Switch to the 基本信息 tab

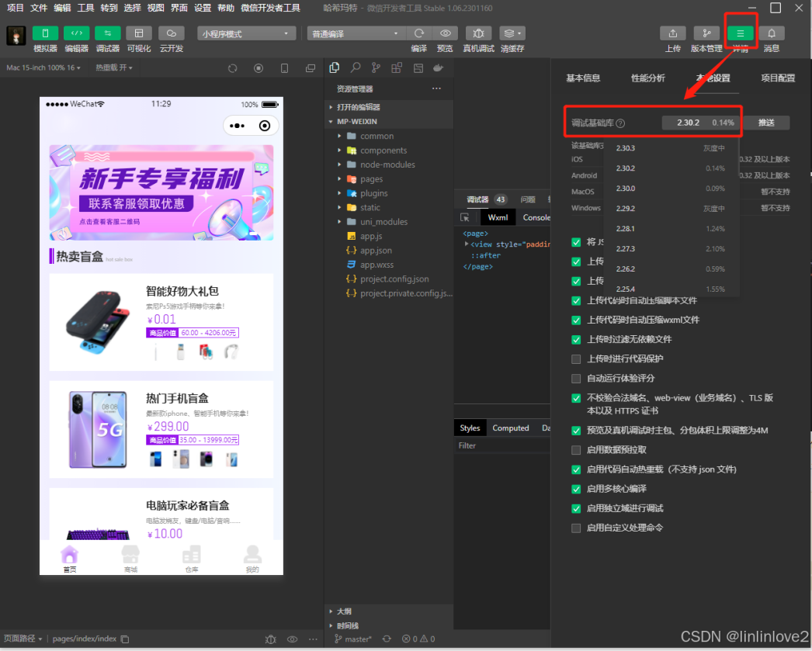point(583,78)
